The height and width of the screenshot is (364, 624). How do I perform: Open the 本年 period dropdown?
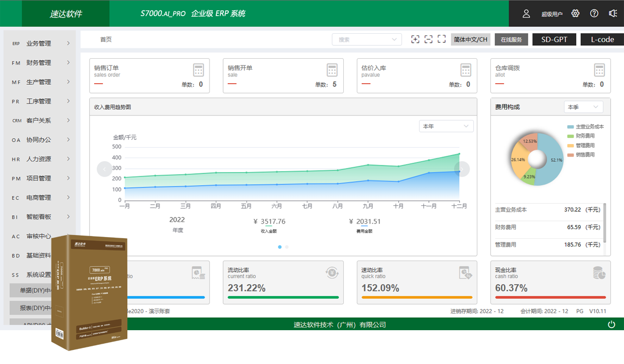click(446, 126)
